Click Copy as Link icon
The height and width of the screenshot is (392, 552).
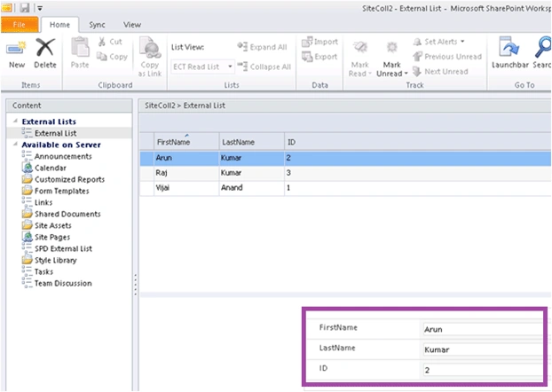click(x=150, y=47)
